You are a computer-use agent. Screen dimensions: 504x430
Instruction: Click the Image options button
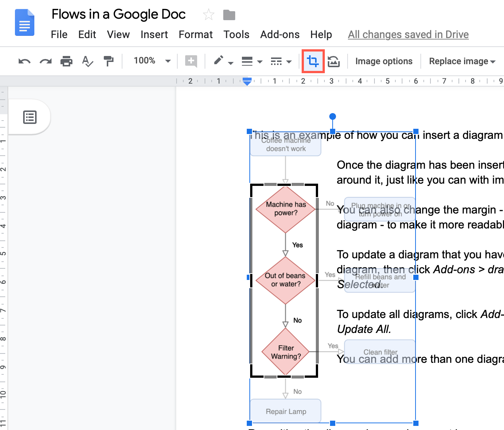click(x=384, y=61)
